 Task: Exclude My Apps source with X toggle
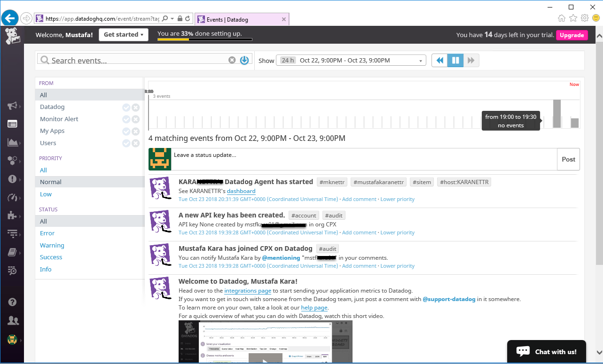point(135,131)
